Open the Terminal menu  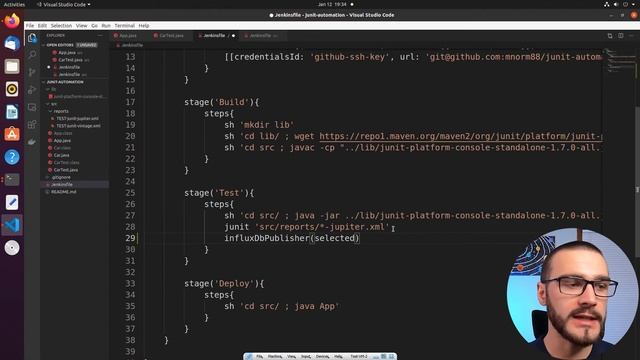coord(124,26)
